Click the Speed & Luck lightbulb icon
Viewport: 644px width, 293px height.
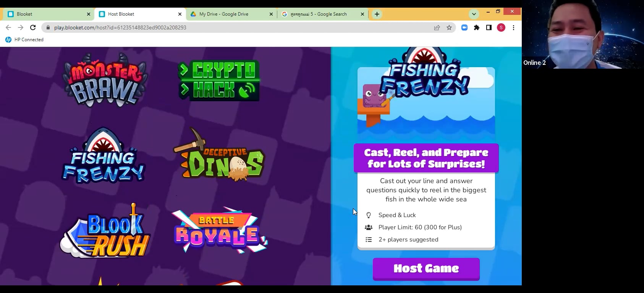(x=369, y=215)
